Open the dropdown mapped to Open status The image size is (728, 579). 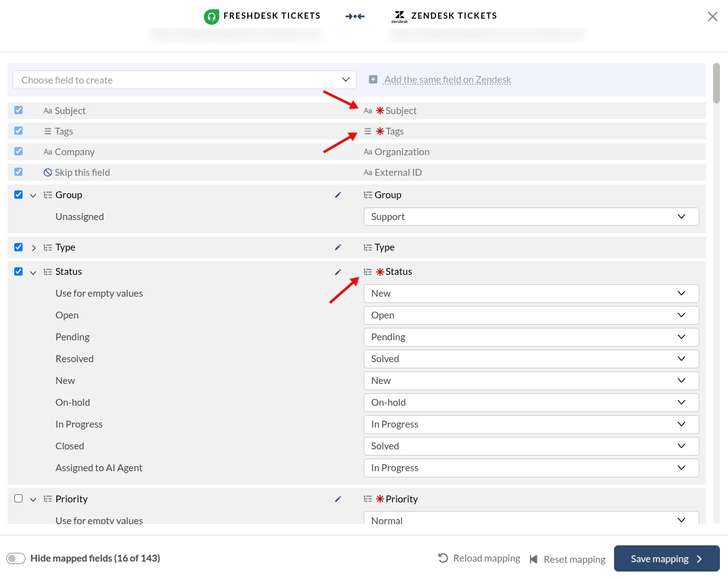(531, 315)
